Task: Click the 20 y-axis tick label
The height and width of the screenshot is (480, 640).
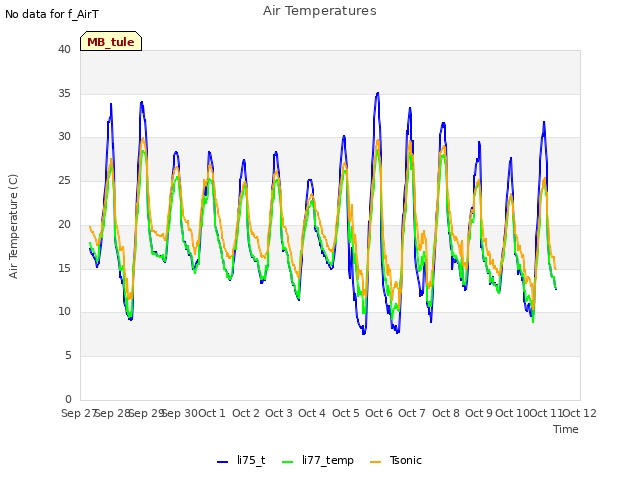Action: pos(64,224)
